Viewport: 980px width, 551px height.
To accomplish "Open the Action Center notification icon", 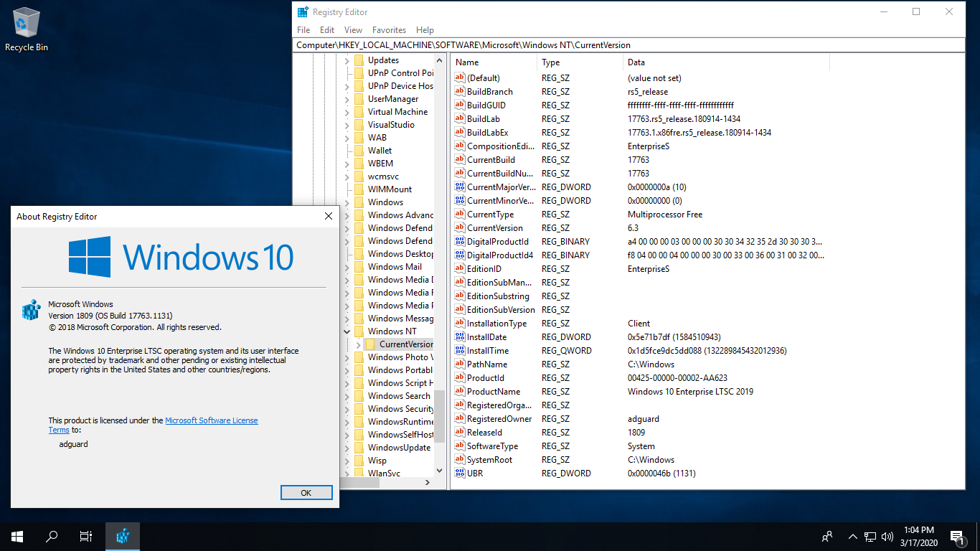I will click(957, 536).
